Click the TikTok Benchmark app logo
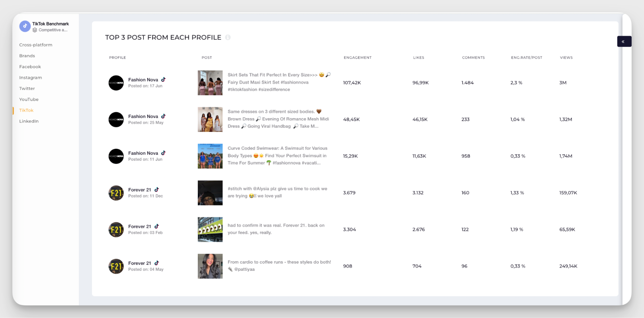 (x=25, y=26)
